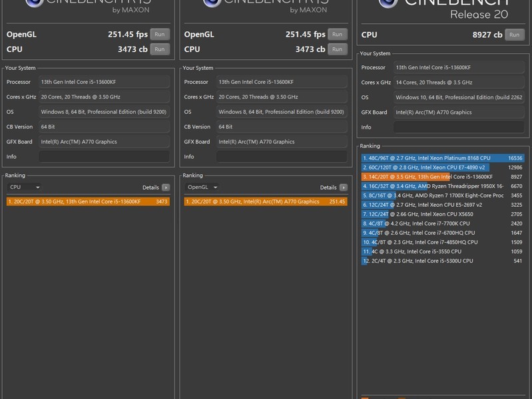
Task: Click GFX Board field in OpenGL-ranking R15 window
Action: (x=282, y=142)
